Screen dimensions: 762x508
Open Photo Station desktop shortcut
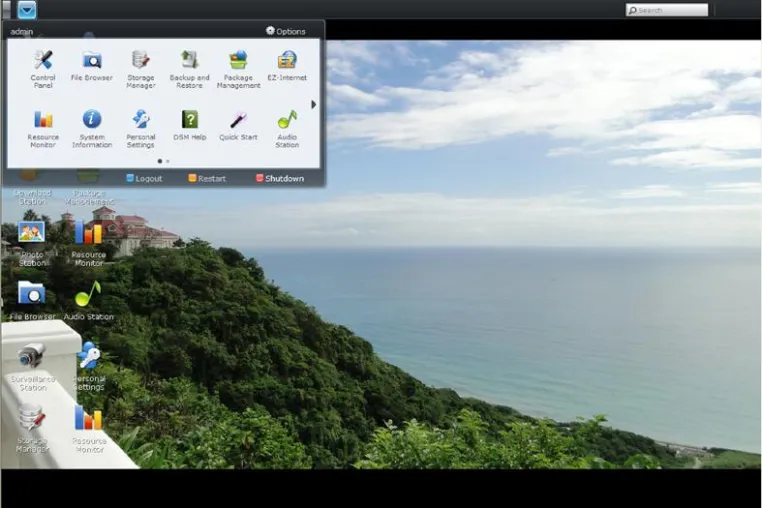[x=32, y=243]
